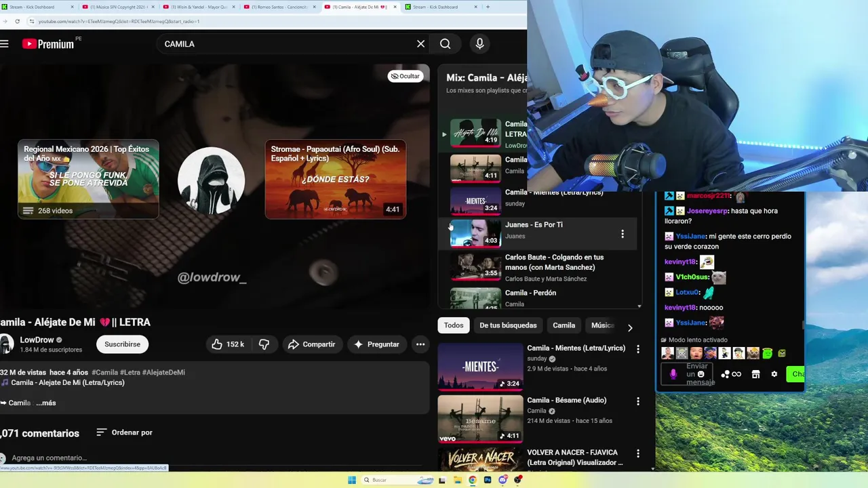Click the search magnifier button
The image size is (868, 488).
coord(445,44)
